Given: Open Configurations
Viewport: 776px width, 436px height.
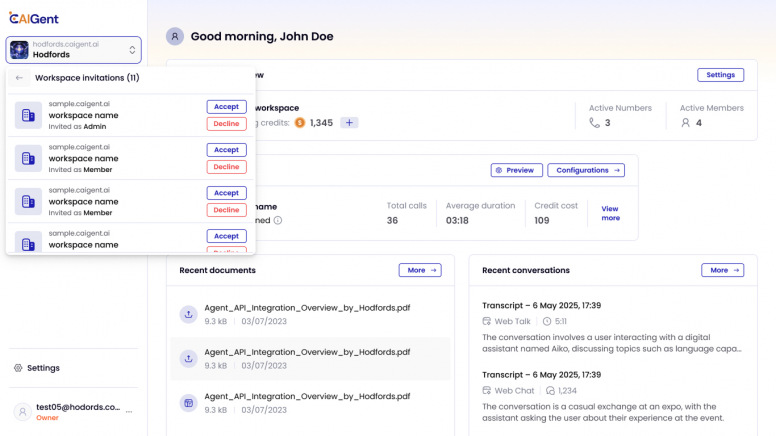Looking at the screenshot, I should [x=585, y=171].
